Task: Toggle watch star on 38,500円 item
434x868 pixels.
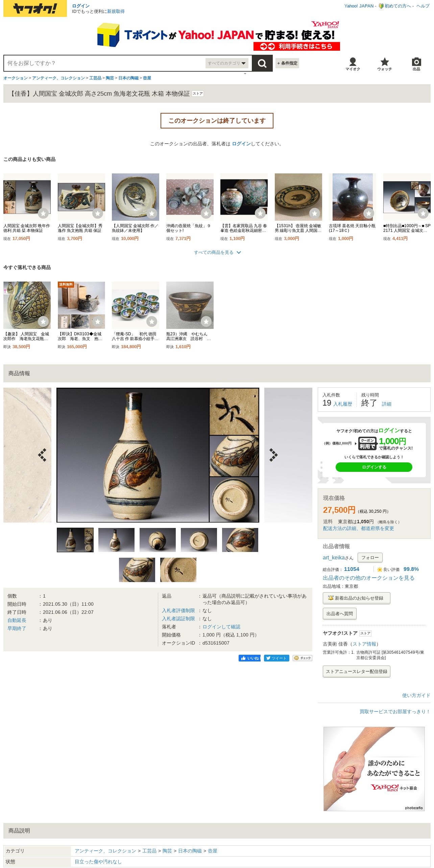Action: click(x=43, y=321)
